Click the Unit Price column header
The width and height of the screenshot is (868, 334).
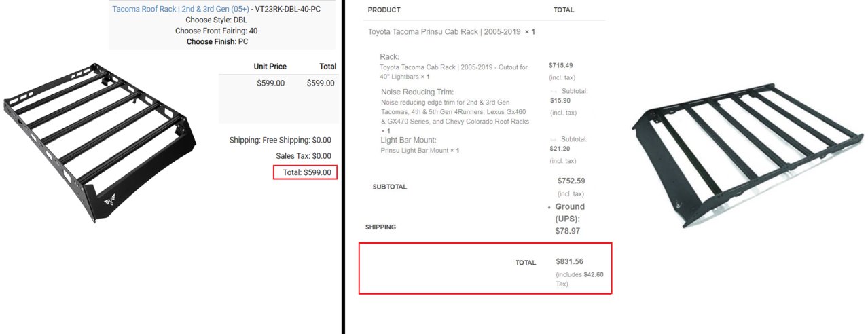270,67
